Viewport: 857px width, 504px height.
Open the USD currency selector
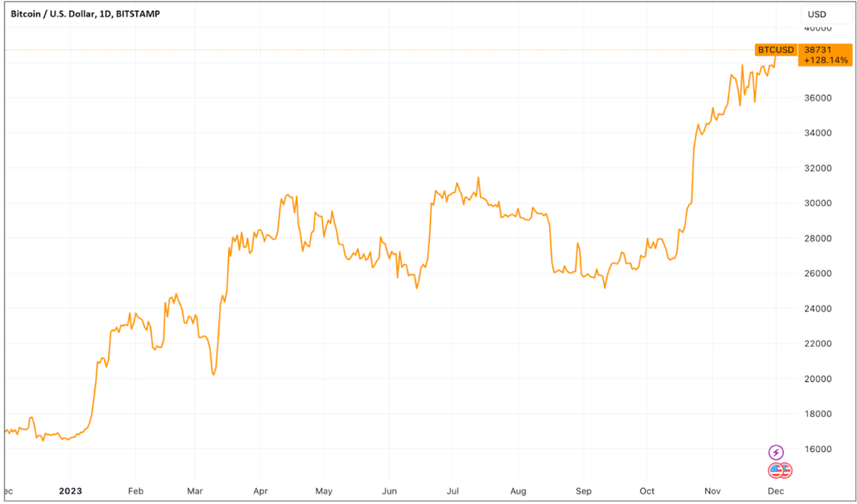click(x=826, y=14)
